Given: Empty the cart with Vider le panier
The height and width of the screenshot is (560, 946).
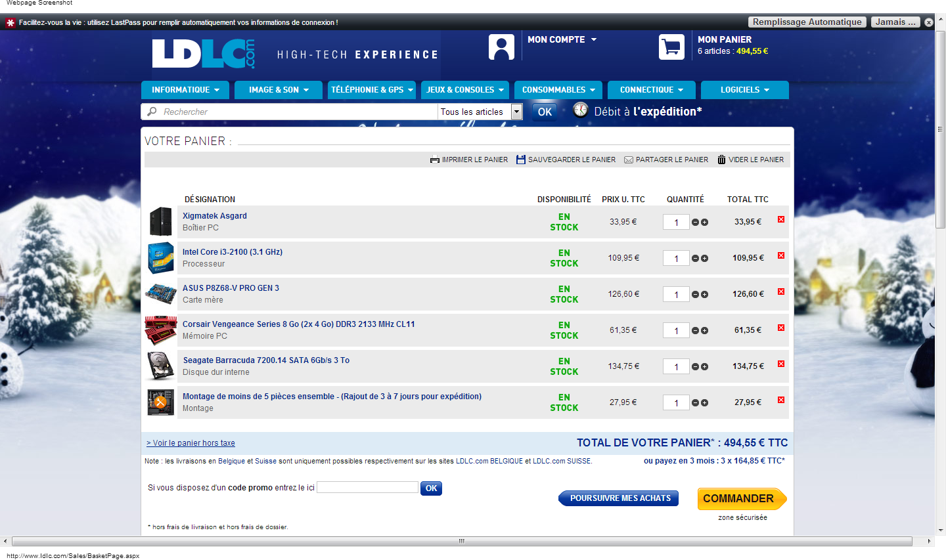Looking at the screenshot, I should (x=750, y=160).
